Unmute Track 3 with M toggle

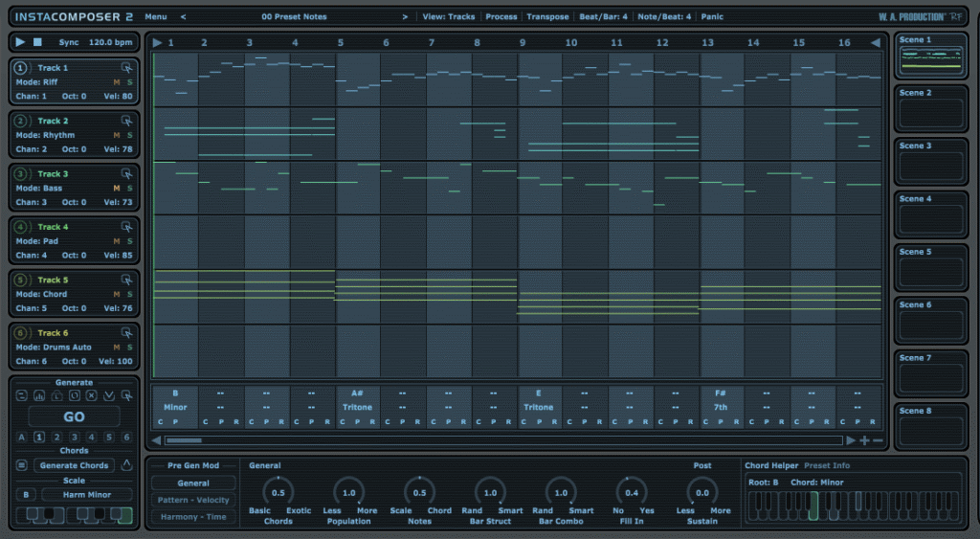(117, 189)
